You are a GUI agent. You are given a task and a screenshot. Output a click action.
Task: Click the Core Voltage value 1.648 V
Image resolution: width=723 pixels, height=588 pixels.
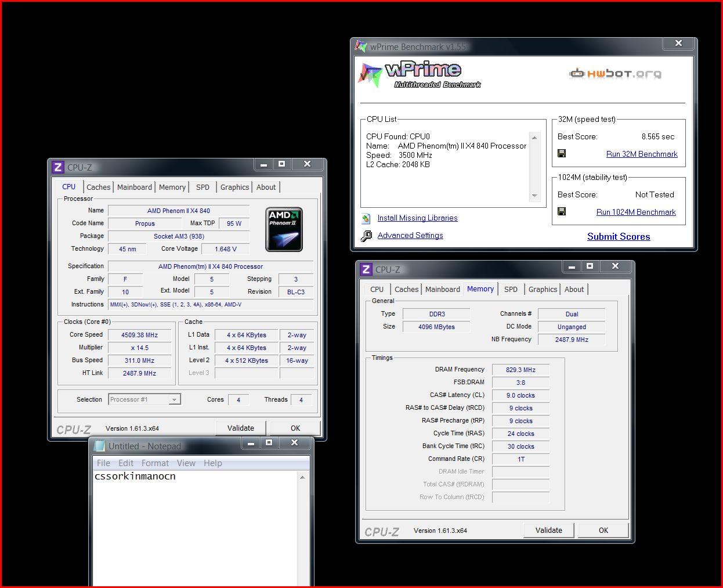click(226, 249)
